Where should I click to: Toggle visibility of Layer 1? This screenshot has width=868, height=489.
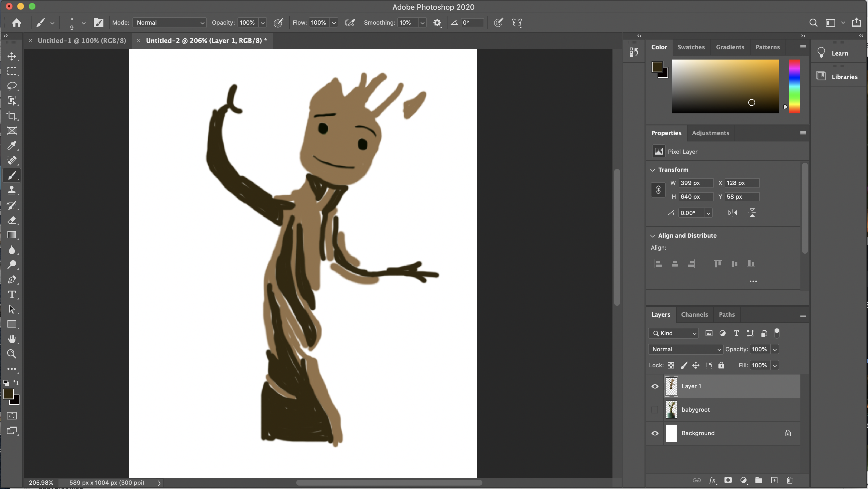point(655,386)
